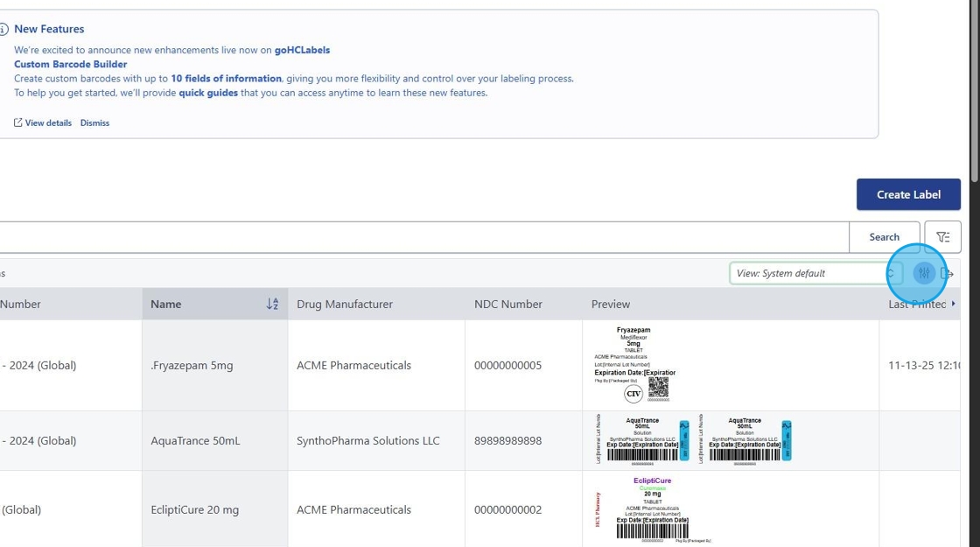Click the Create Label button
Viewport: 980px width, 547px height.
[908, 194]
